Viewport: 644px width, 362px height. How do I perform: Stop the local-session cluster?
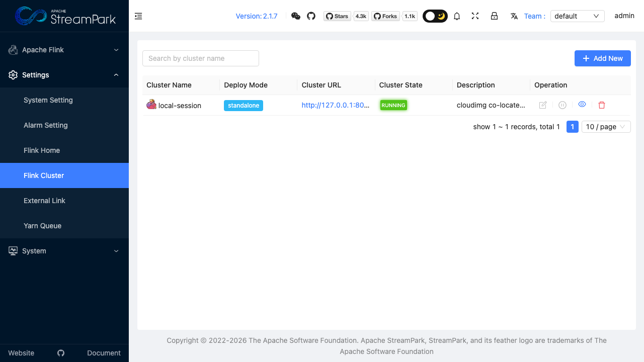click(x=562, y=105)
